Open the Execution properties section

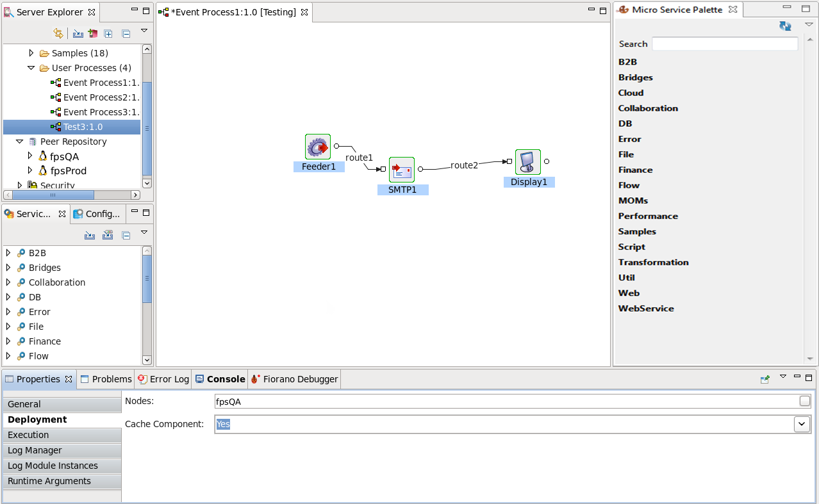(x=62, y=435)
